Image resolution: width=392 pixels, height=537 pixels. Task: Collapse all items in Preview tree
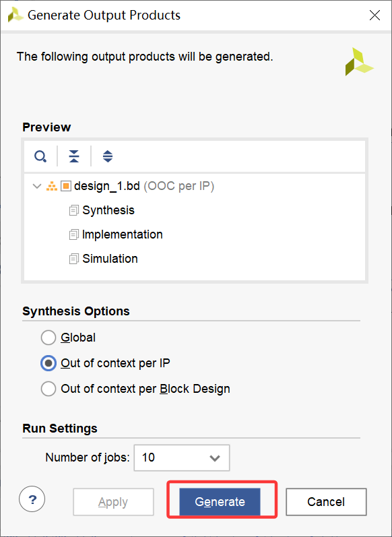click(74, 156)
